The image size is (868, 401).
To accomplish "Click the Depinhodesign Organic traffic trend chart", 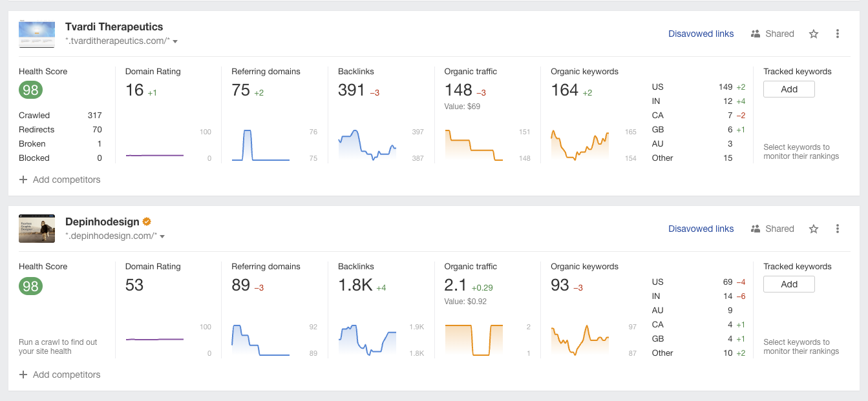I will pos(474,340).
